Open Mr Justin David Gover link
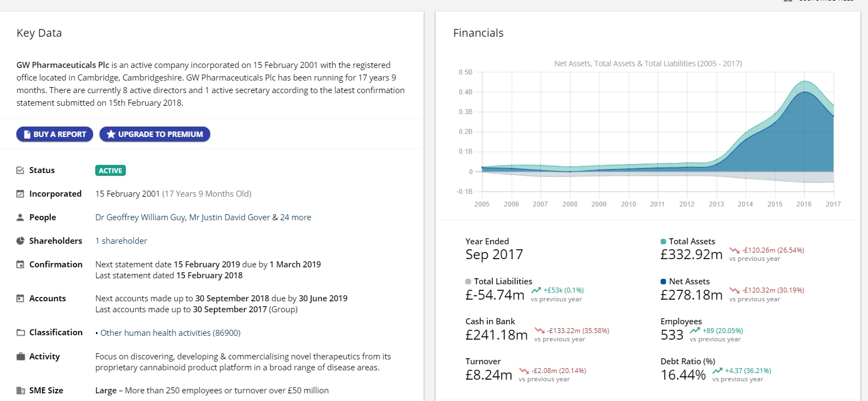The width and height of the screenshot is (868, 401). pos(229,217)
